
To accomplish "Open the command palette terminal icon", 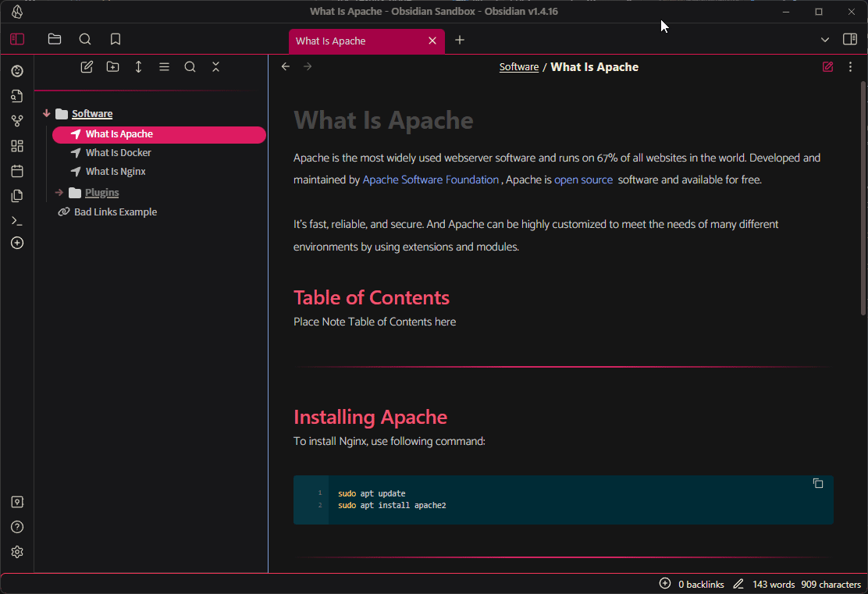I will click(17, 221).
